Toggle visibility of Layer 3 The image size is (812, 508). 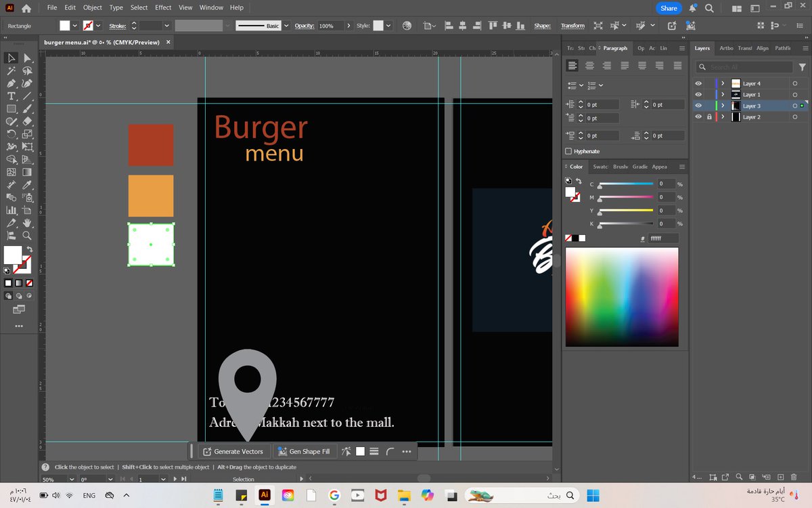click(x=698, y=106)
